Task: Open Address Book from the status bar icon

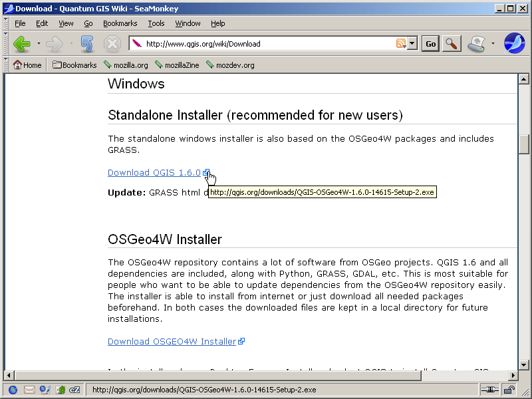Action: (x=61, y=390)
